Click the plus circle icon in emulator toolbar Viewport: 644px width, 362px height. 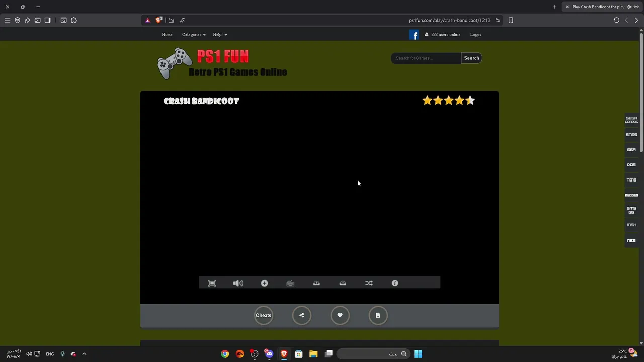click(x=264, y=283)
